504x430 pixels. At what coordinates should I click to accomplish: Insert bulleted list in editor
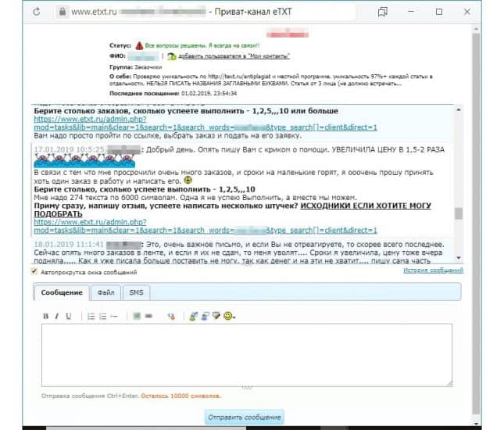click(91, 317)
